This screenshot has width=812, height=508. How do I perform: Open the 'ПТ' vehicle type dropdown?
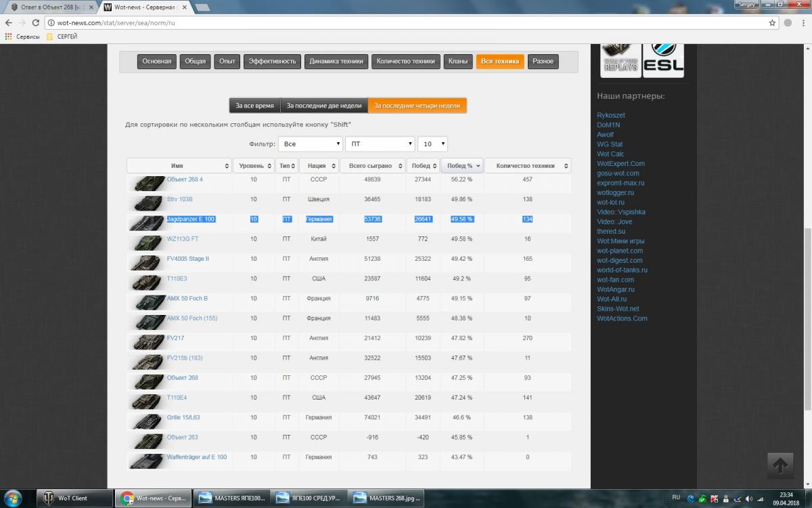coord(380,144)
